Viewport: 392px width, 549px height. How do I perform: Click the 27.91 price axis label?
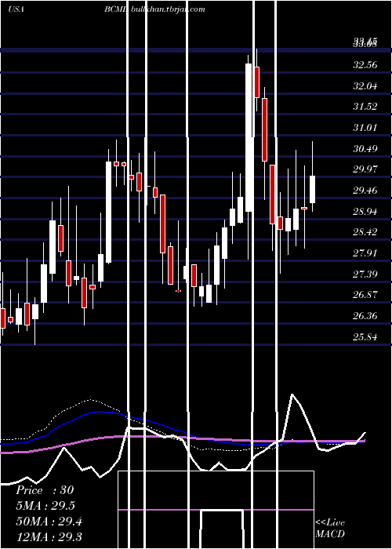coord(365,253)
